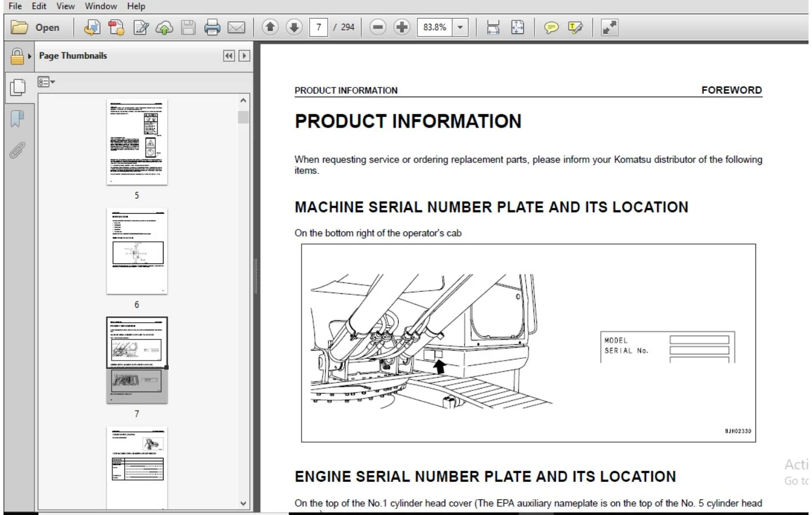Screen dimensions: 812x515
Task: Expand the arrow beside the lock icon
Action: coord(30,57)
